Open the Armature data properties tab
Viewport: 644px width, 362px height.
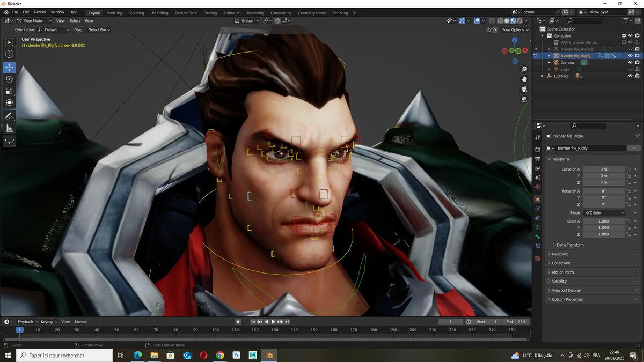(538, 227)
